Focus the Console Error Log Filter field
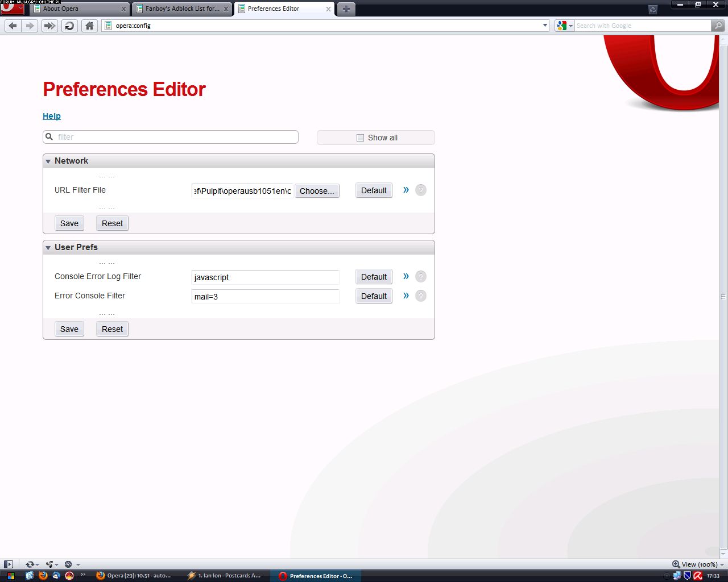Viewport: 728px width, 582px height. [266, 277]
